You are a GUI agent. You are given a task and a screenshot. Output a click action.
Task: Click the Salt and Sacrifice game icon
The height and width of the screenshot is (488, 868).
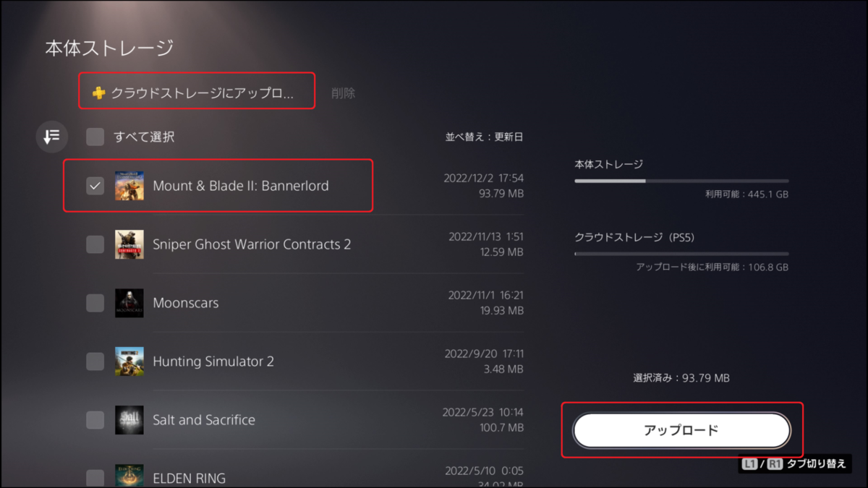click(x=129, y=420)
